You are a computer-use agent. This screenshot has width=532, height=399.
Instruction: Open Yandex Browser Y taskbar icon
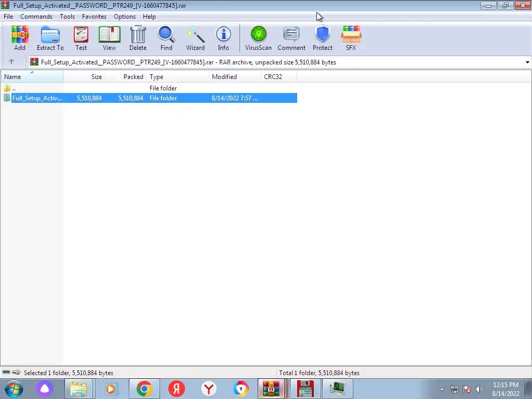point(209,389)
